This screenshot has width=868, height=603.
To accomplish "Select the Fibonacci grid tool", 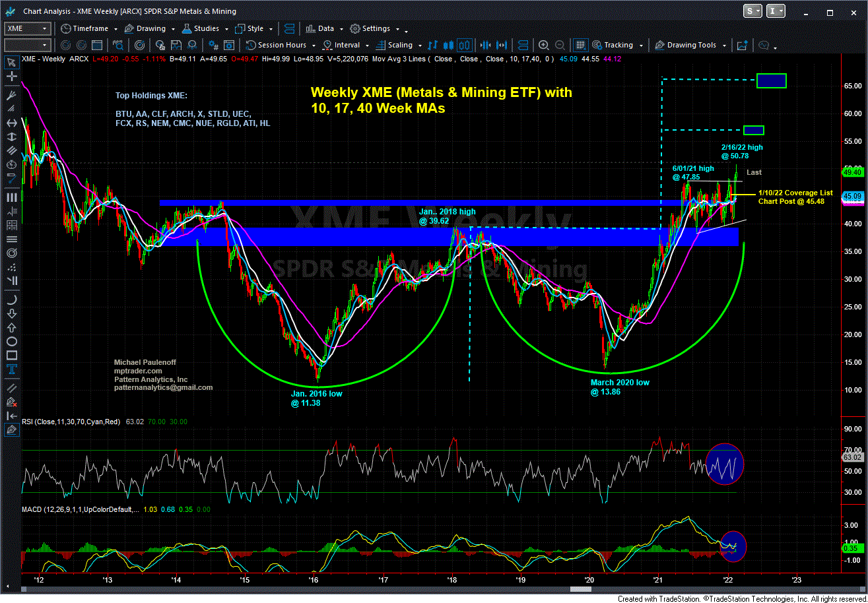I will [x=12, y=226].
